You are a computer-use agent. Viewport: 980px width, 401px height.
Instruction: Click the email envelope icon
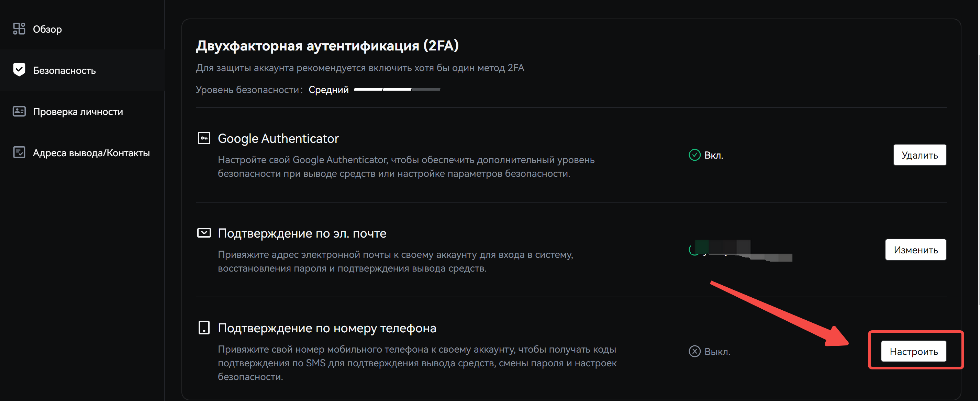pos(204,233)
